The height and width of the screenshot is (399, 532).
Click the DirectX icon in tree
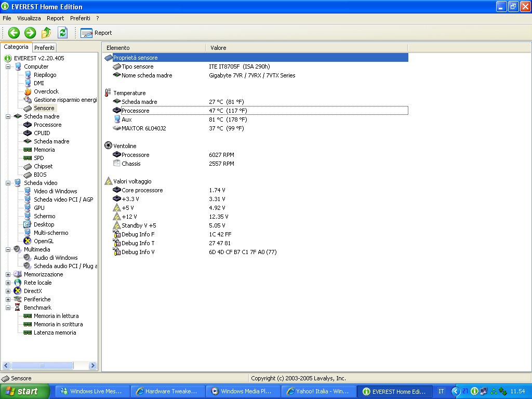(18, 291)
